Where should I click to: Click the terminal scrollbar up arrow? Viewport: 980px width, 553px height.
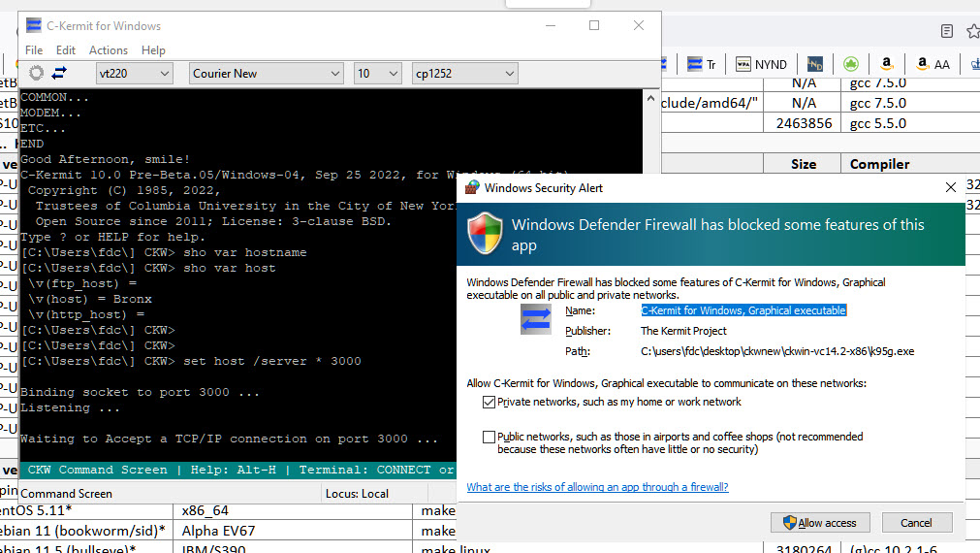[x=650, y=98]
